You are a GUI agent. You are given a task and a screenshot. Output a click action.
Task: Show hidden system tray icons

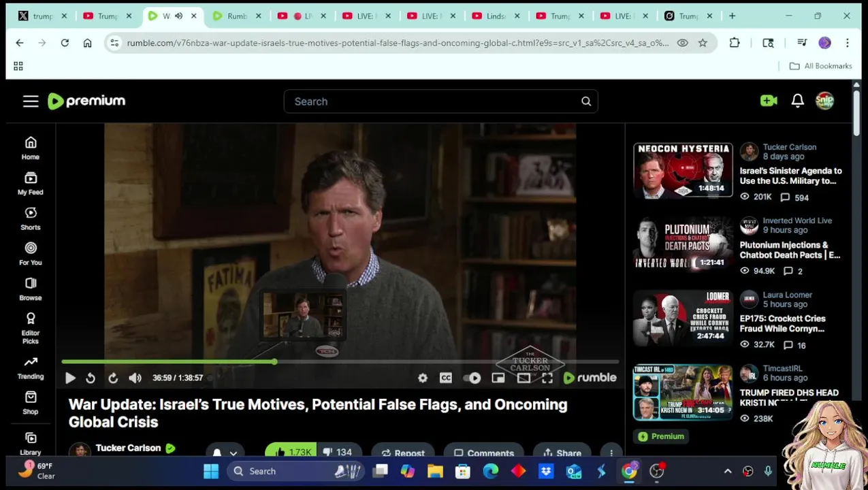pos(728,471)
